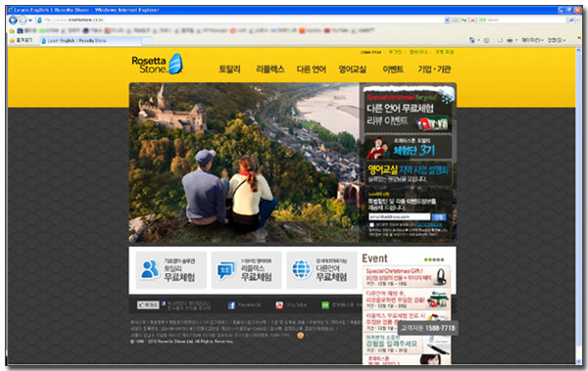Click the search magnifier icon in IE search box
This screenshot has width=588, height=371.
(571, 21)
